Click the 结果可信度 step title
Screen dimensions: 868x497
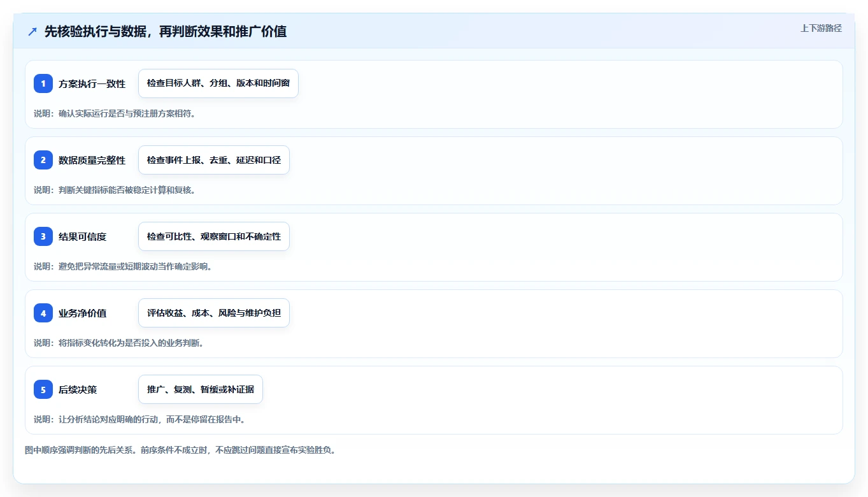pyautogui.click(x=82, y=236)
